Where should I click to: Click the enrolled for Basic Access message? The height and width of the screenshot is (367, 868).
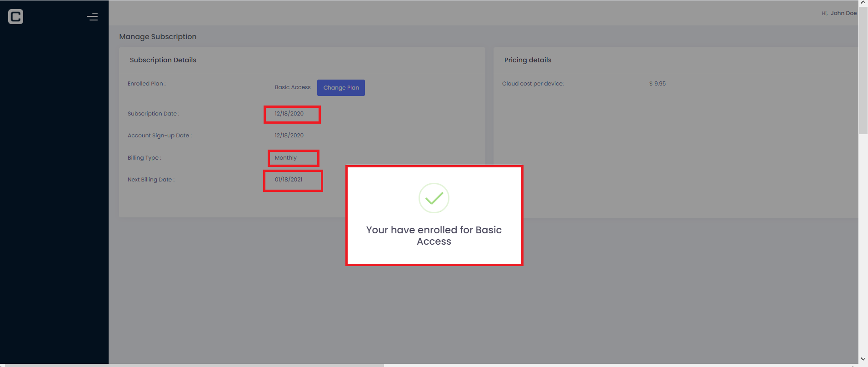tap(434, 236)
